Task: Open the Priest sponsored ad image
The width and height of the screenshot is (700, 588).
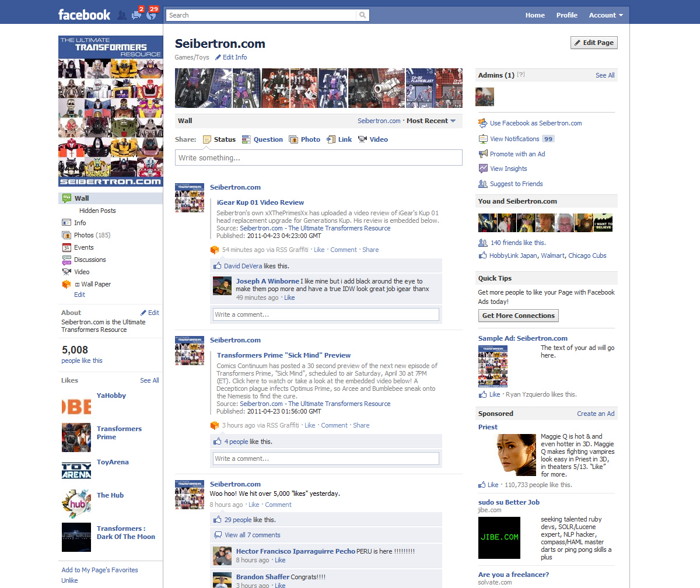Action: 516,455
